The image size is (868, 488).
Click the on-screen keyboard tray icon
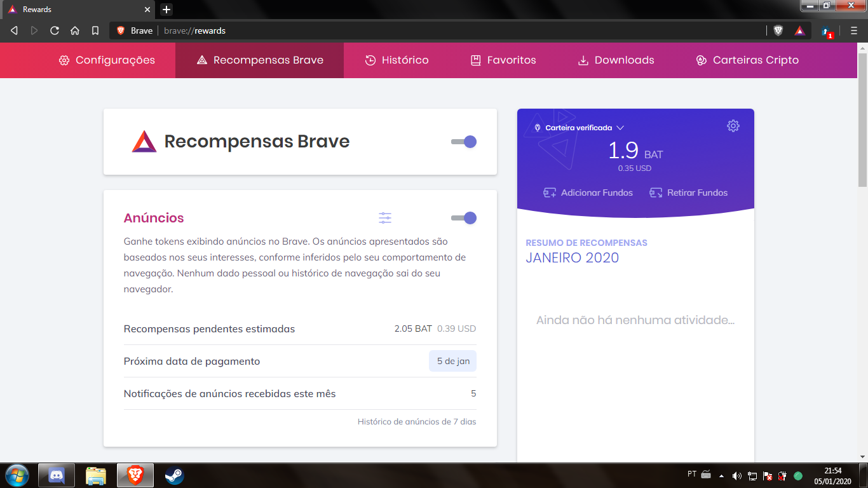[x=706, y=475]
